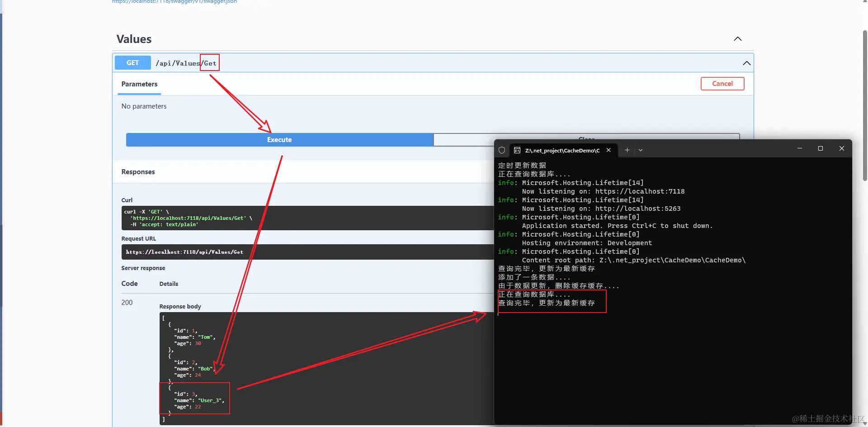The height and width of the screenshot is (427, 868).
Task: Click terminal line "Now listening on: http://localhost:5263"
Action: pyautogui.click(x=601, y=209)
